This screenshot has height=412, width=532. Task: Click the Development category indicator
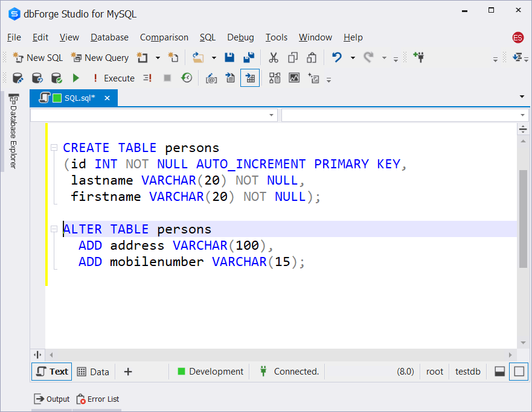pyautogui.click(x=211, y=372)
